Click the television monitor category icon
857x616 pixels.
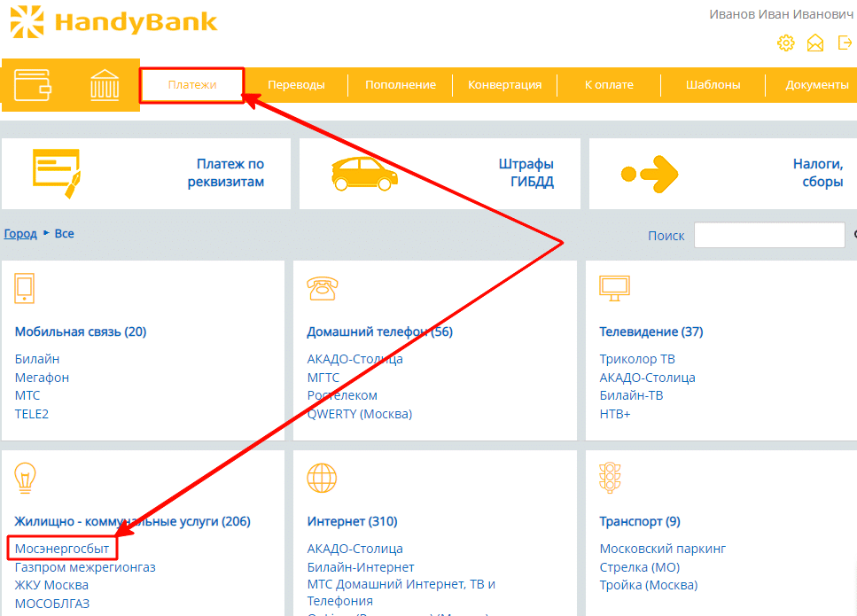pyautogui.click(x=614, y=288)
